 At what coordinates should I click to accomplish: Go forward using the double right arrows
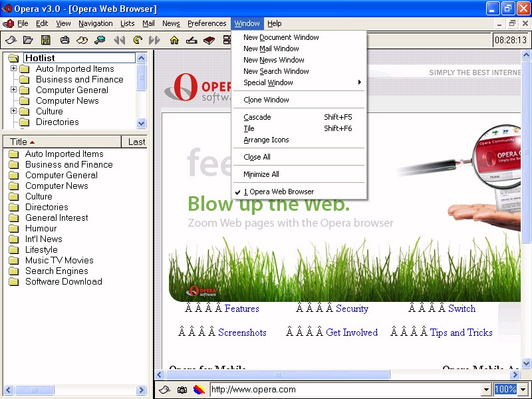(x=154, y=41)
